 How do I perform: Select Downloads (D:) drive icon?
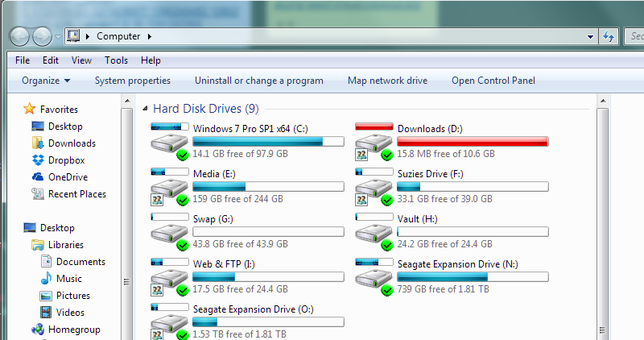pos(374,141)
